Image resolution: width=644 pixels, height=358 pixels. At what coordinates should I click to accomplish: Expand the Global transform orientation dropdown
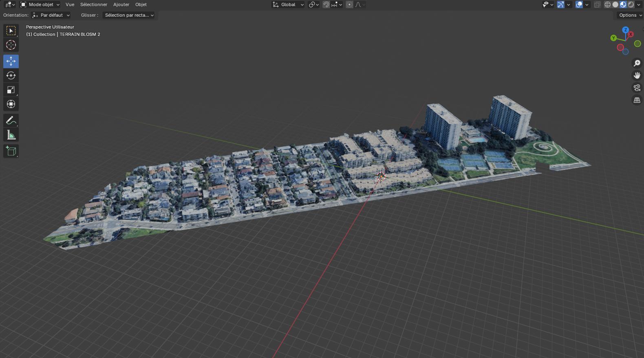point(288,4)
